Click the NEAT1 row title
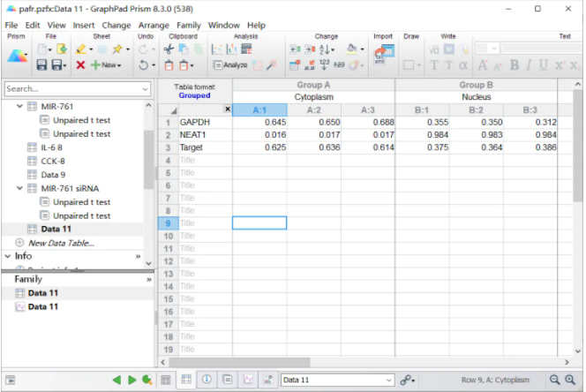The width and height of the screenshot is (586, 392). point(205,135)
